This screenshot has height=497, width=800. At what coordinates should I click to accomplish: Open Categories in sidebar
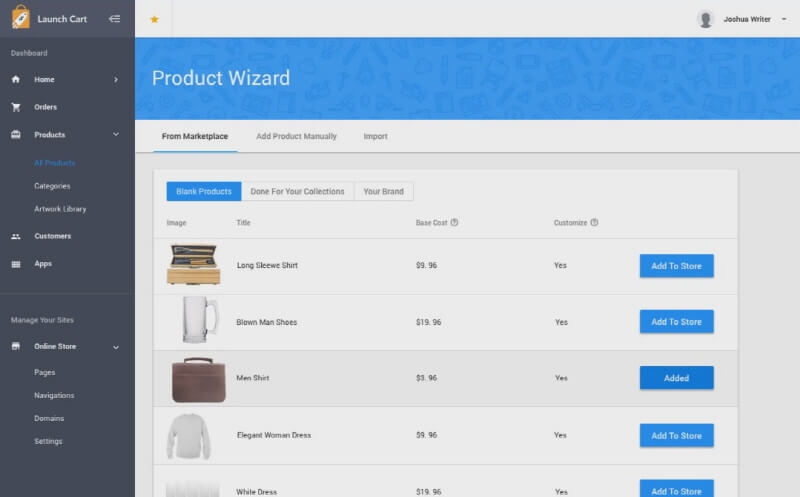coord(52,186)
